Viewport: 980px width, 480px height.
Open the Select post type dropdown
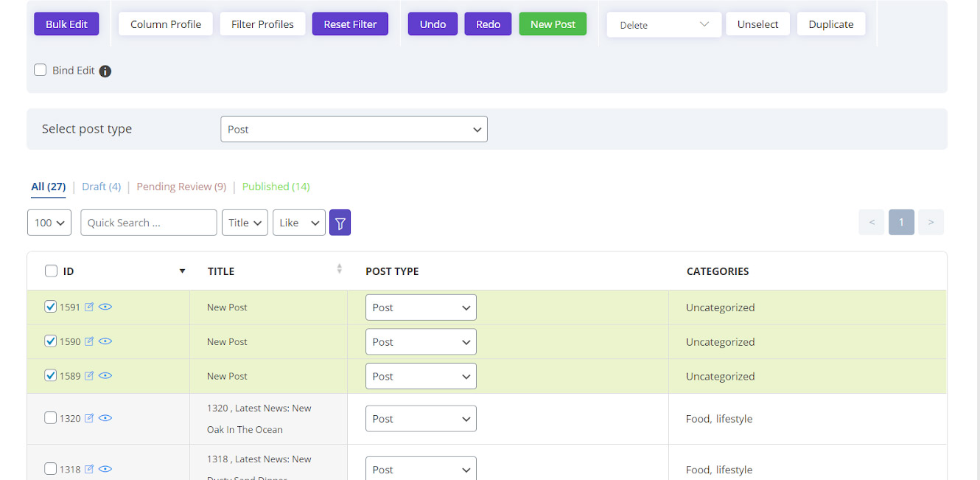tap(354, 129)
